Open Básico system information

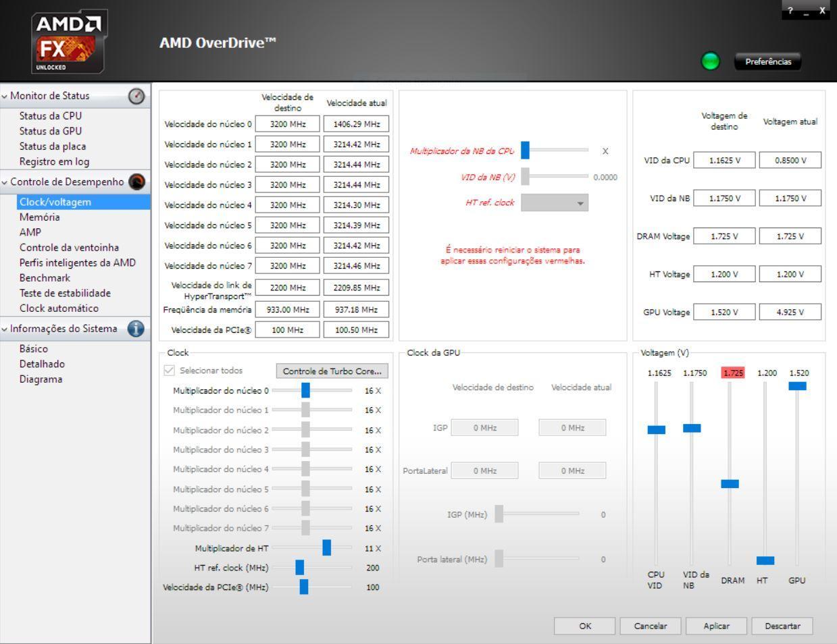point(34,349)
